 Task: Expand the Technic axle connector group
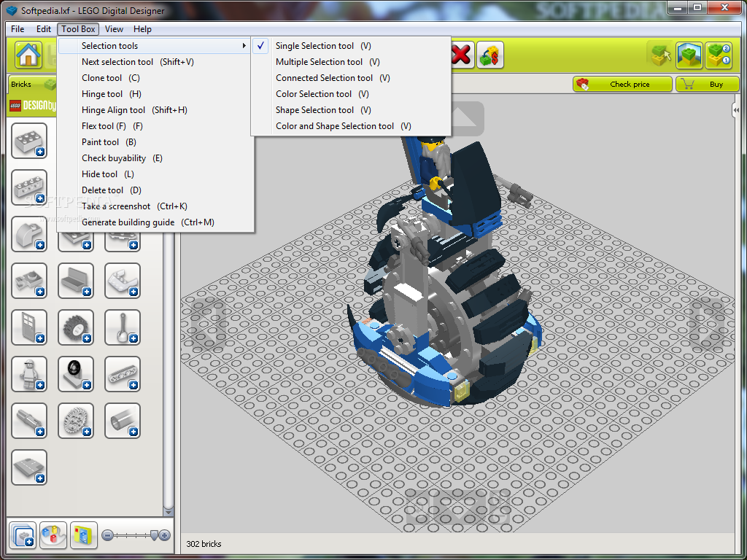[29, 421]
